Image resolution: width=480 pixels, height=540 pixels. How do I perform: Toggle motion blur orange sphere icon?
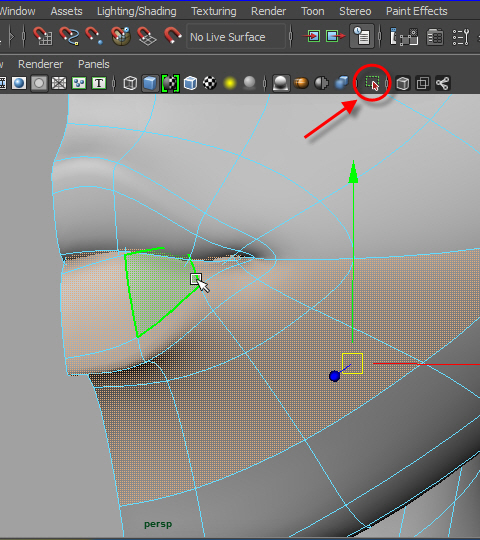pos(301,83)
